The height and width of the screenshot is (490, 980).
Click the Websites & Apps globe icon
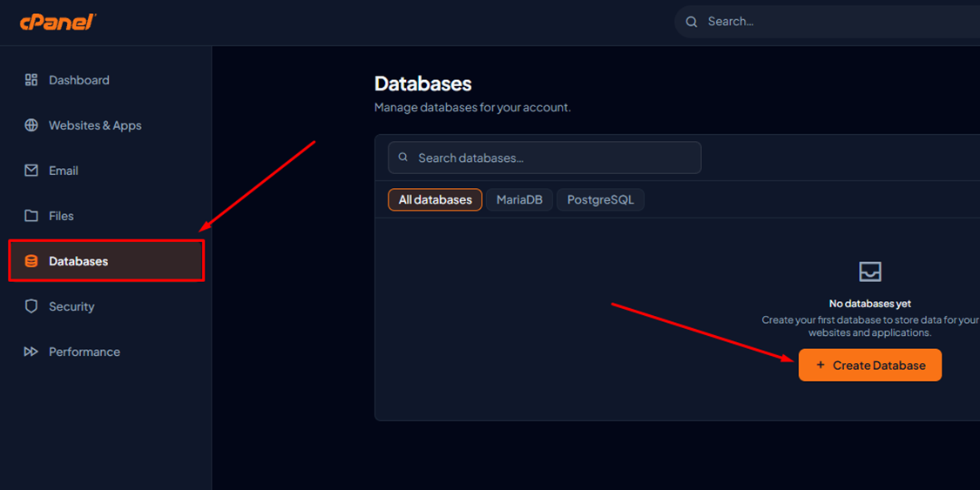tap(31, 124)
